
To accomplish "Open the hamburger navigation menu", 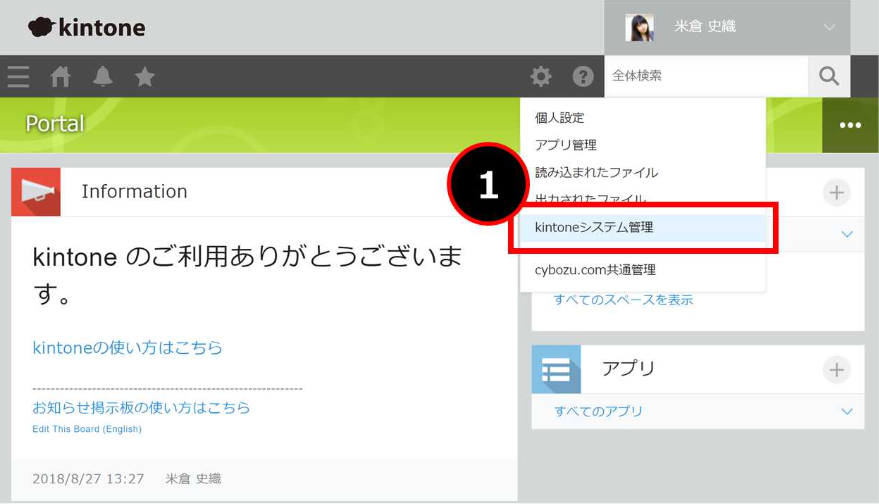I will click(18, 77).
